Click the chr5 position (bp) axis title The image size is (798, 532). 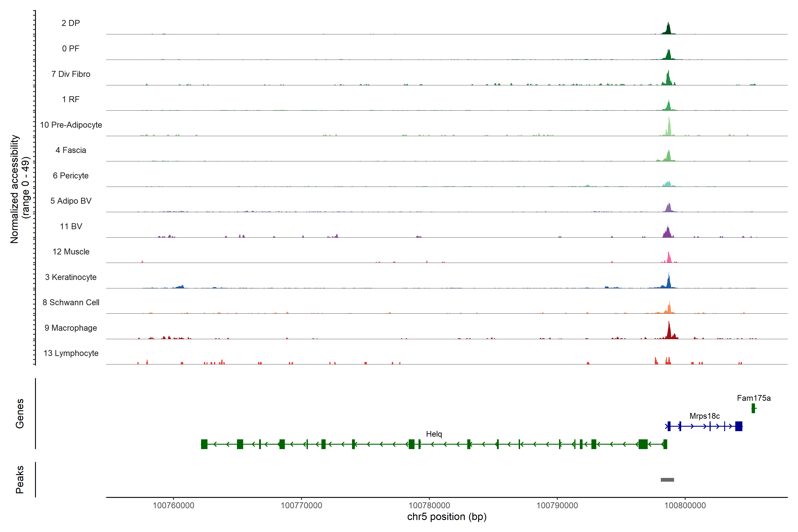[x=446, y=517]
